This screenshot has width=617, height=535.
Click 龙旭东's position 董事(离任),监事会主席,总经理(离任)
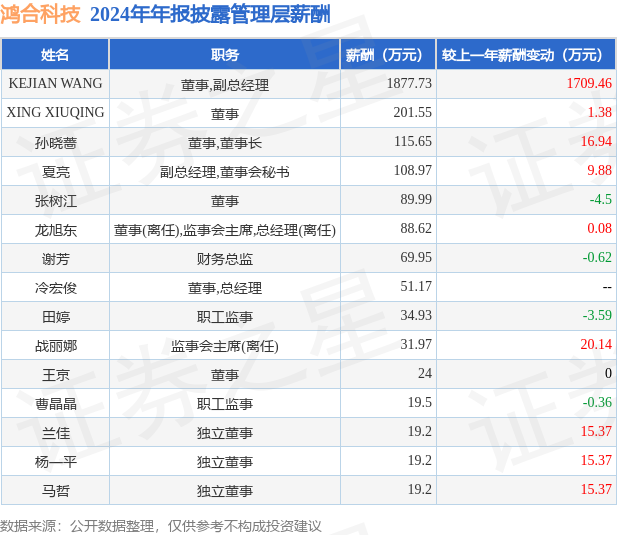(x=225, y=230)
